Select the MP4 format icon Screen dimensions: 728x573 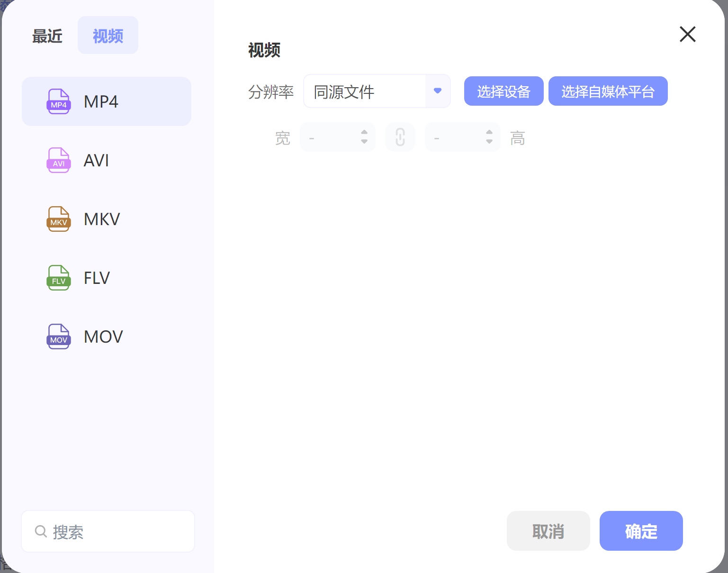click(x=58, y=101)
